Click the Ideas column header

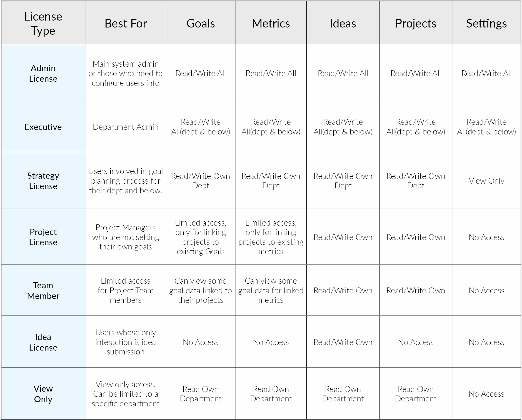(x=343, y=23)
